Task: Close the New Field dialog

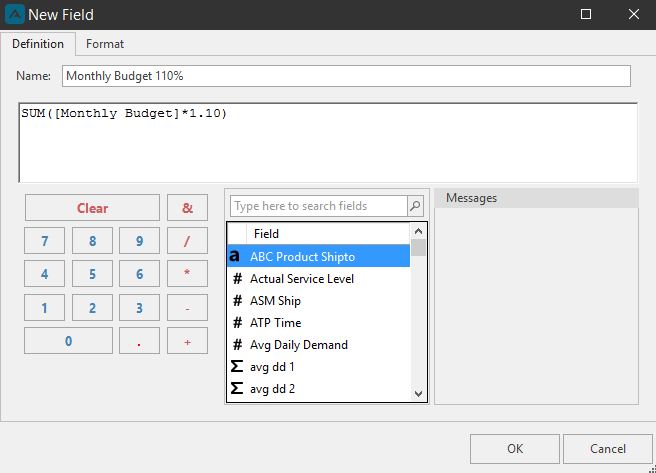Action: pos(634,14)
